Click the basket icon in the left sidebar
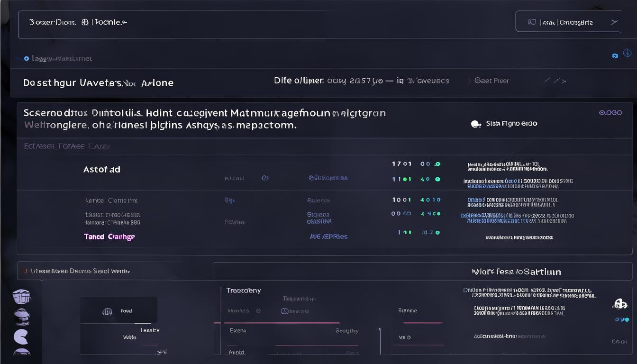Image resolution: width=637 pixels, height=364 pixels. [x=22, y=297]
